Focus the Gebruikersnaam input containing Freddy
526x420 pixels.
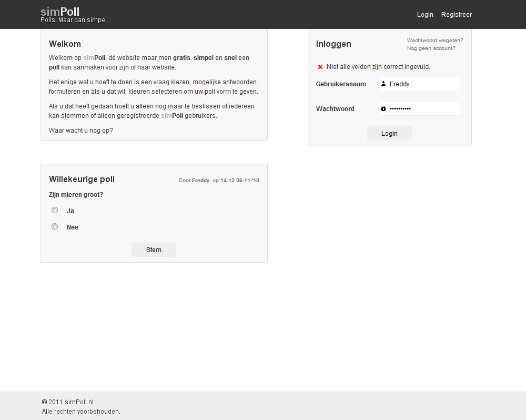[x=419, y=84]
